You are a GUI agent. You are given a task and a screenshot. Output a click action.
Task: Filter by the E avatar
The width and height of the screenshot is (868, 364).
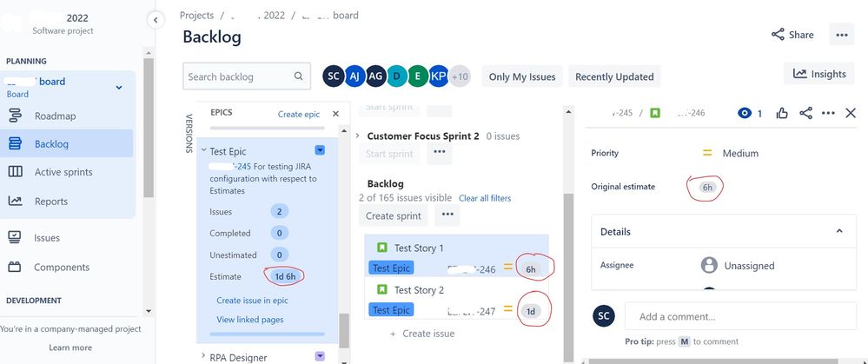coord(417,76)
